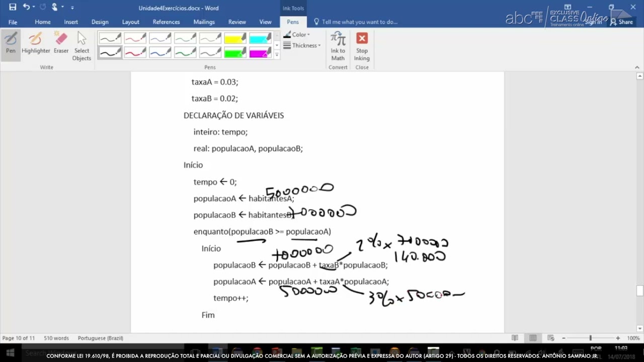Click the vertical scrollbar thumb
Screen dimensions: 644x362
point(640,291)
